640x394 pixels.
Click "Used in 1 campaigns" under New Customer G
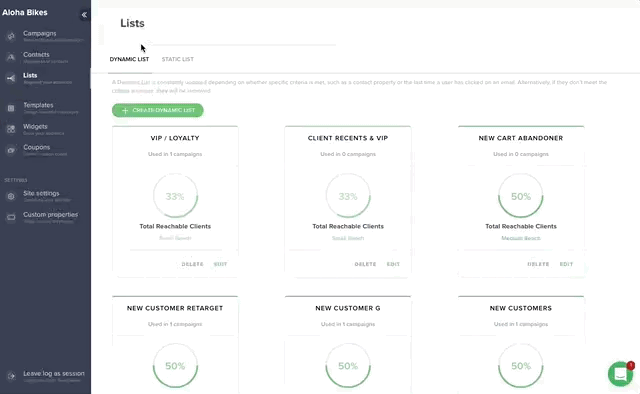point(348,324)
